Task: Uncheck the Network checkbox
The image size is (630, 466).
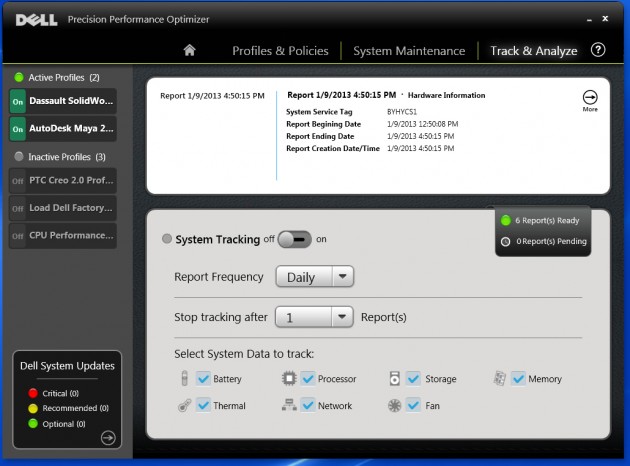Action: coord(308,405)
